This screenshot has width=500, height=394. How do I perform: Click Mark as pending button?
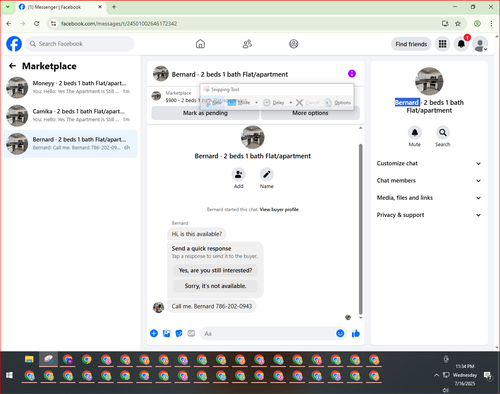click(205, 113)
